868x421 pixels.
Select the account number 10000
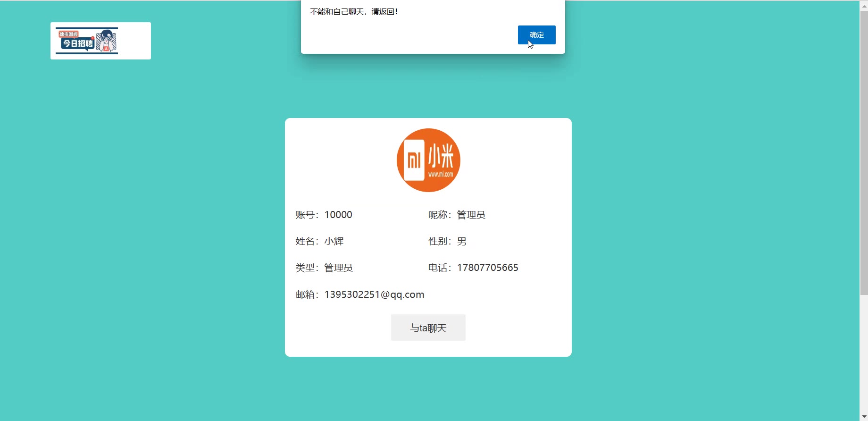[x=338, y=215]
